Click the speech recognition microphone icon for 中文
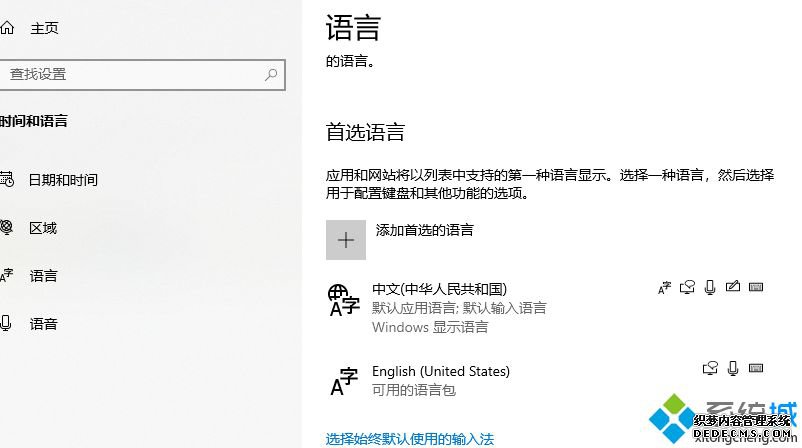Viewport: 802px width, 448px height. click(x=710, y=287)
